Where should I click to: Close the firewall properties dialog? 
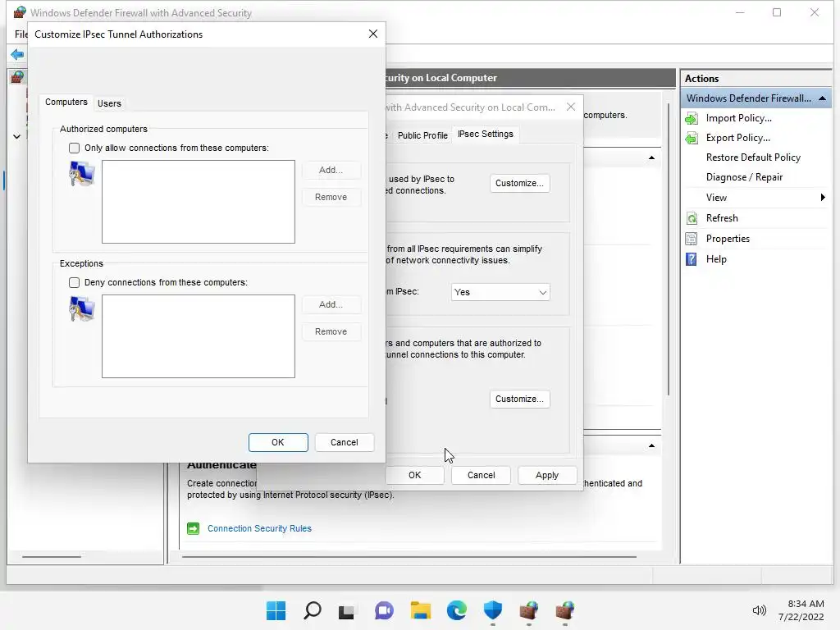click(x=571, y=107)
